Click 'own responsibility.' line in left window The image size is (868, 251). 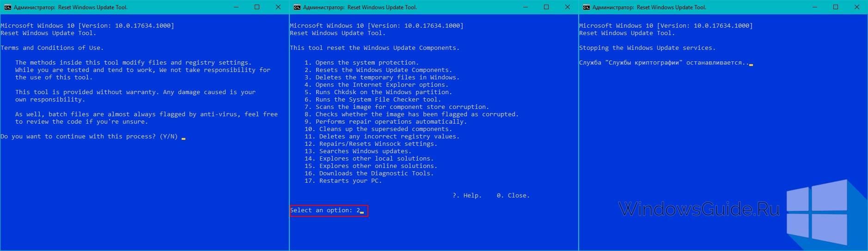tap(50, 100)
